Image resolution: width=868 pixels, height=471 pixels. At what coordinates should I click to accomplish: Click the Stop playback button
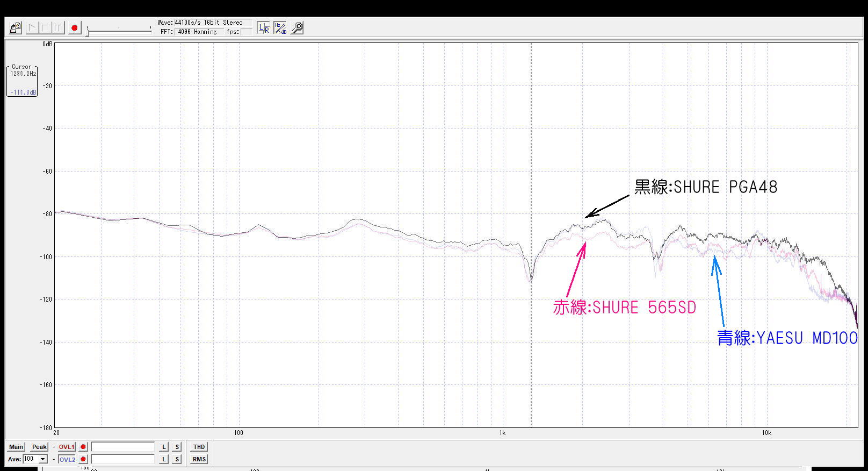[x=45, y=27]
